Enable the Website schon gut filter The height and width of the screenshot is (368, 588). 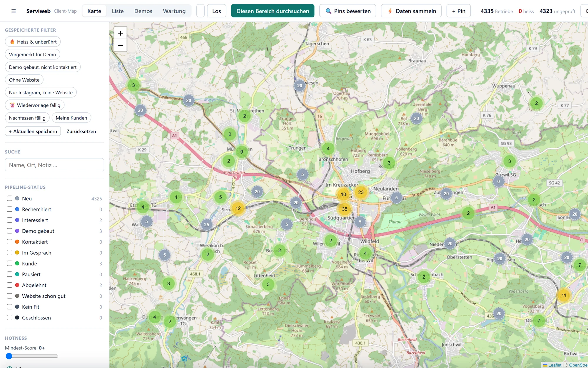[9, 296]
